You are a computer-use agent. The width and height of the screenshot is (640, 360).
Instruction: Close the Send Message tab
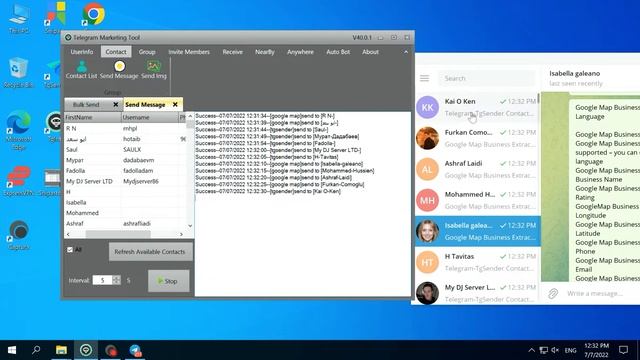click(175, 104)
